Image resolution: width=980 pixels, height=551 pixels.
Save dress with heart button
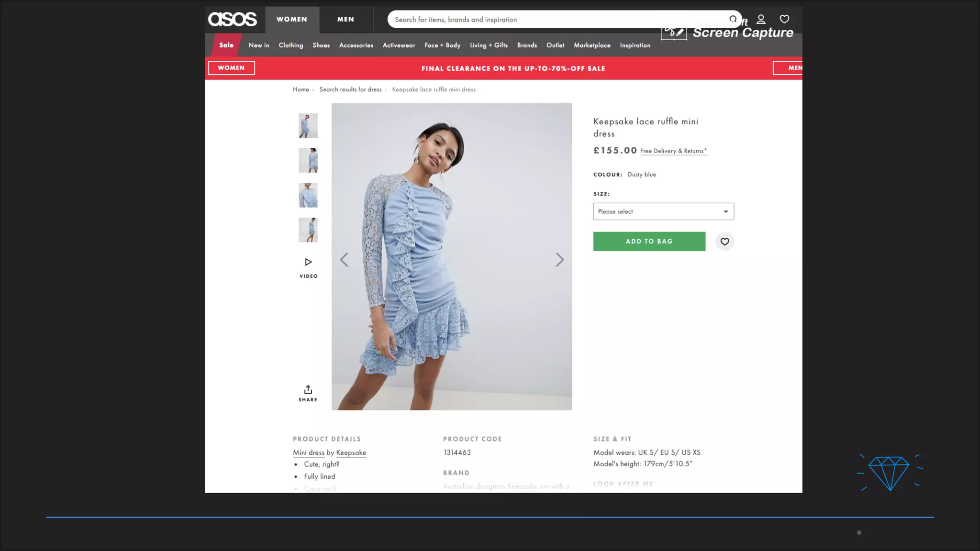(x=724, y=242)
